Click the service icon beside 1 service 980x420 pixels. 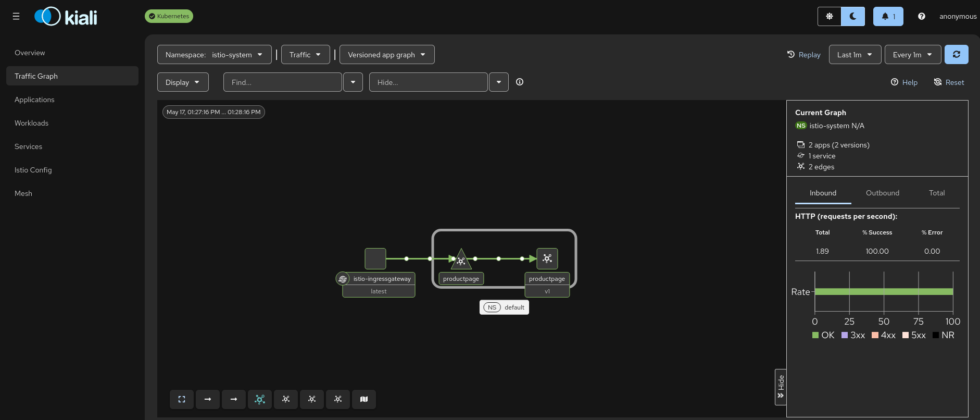click(801, 156)
